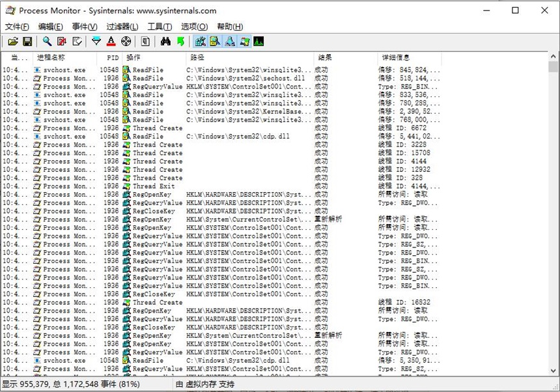Open the 工具(T) menu

click(160, 27)
